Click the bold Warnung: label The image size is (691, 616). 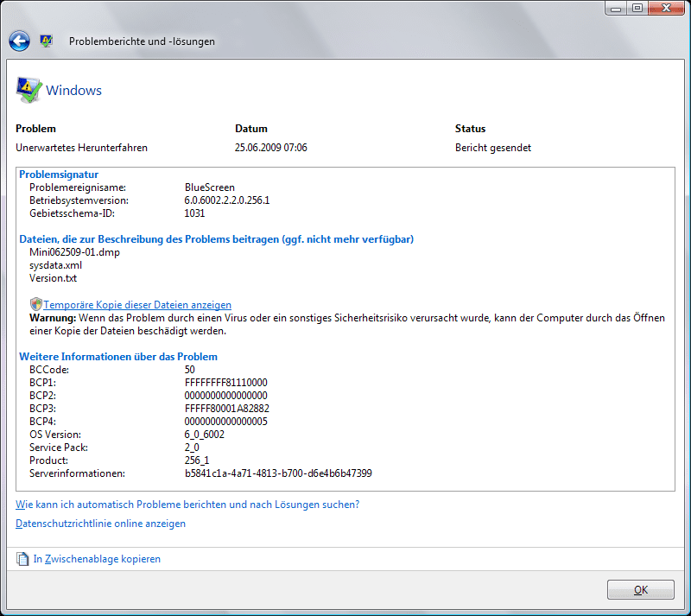[x=53, y=318]
